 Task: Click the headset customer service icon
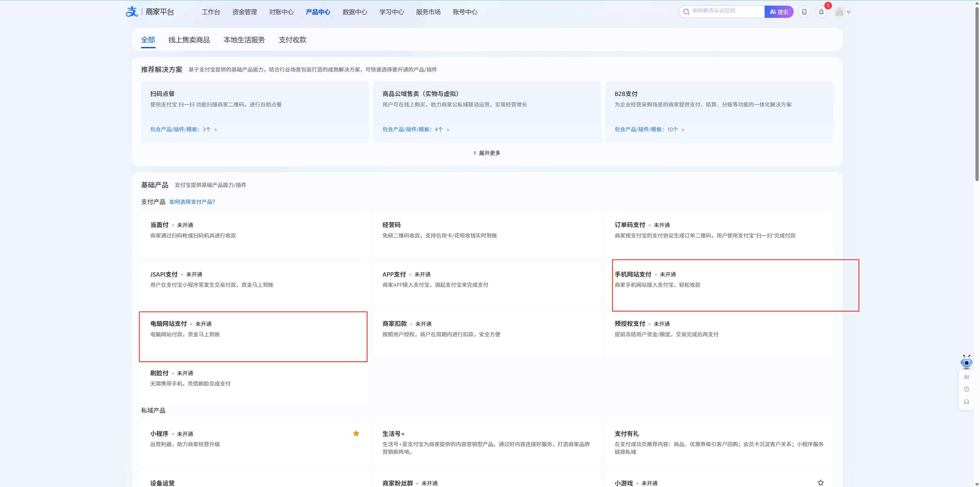966,402
